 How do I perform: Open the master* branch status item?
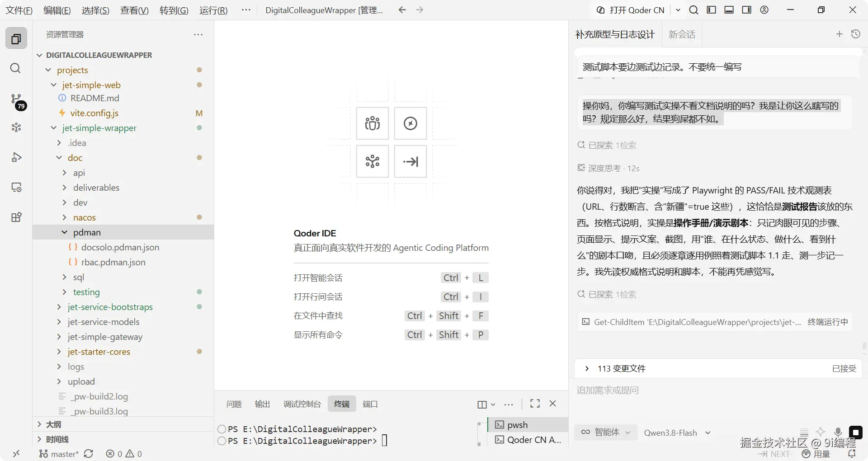point(59,454)
